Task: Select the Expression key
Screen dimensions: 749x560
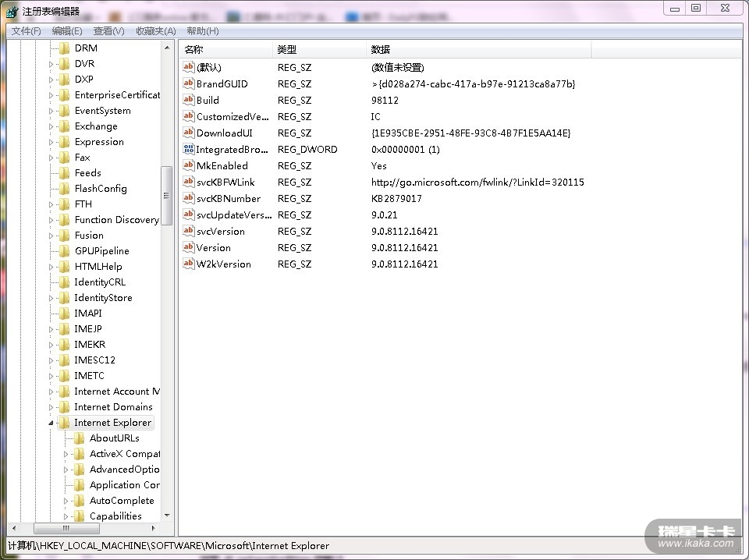Action: (99, 142)
